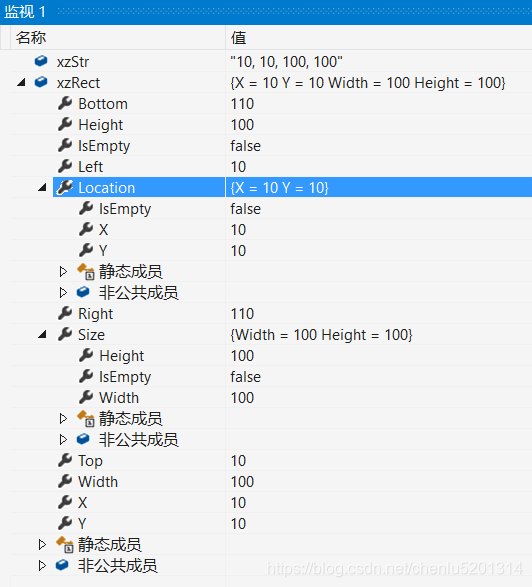Expand 非公共成员 under Location
This screenshot has width=532, height=587.
(x=63, y=292)
